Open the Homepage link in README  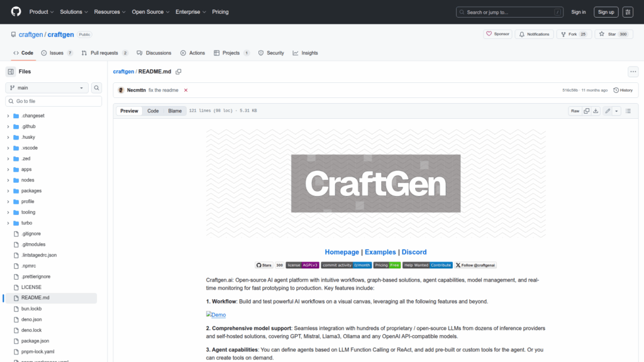341,252
